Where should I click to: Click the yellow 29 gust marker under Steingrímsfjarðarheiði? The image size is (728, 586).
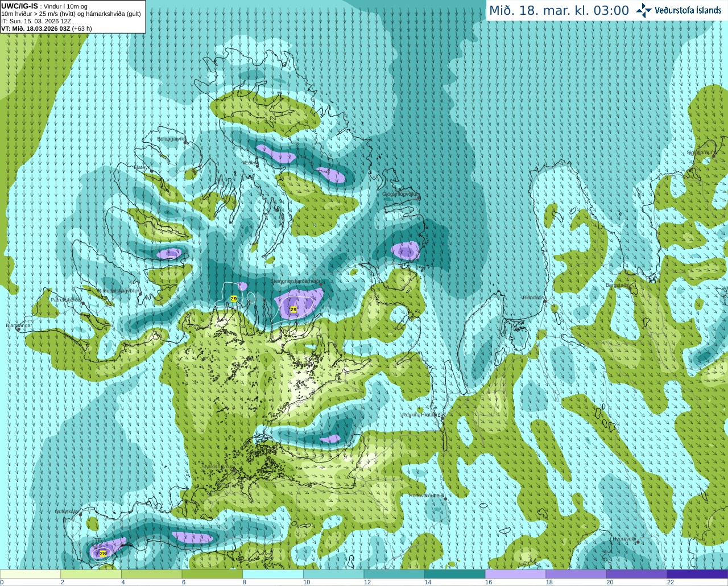(293, 309)
